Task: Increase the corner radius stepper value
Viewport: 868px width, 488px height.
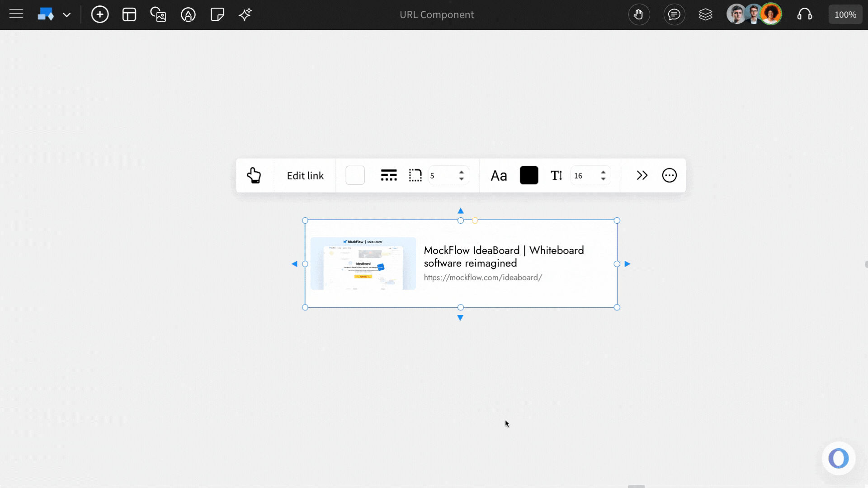Action: pyautogui.click(x=462, y=172)
